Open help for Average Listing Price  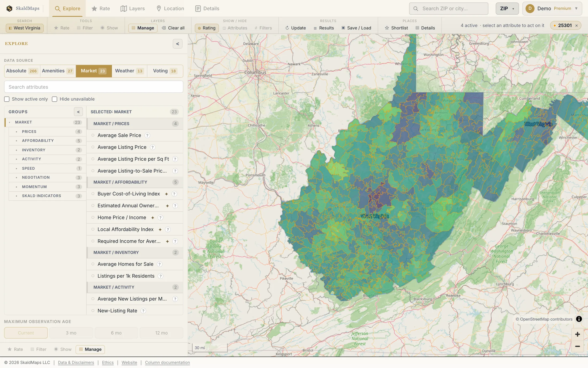153,147
